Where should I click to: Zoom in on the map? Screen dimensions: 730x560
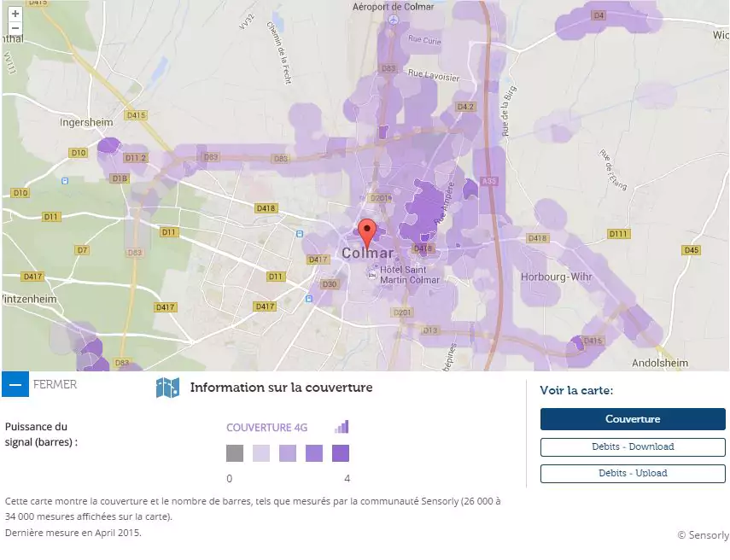pos(15,14)
